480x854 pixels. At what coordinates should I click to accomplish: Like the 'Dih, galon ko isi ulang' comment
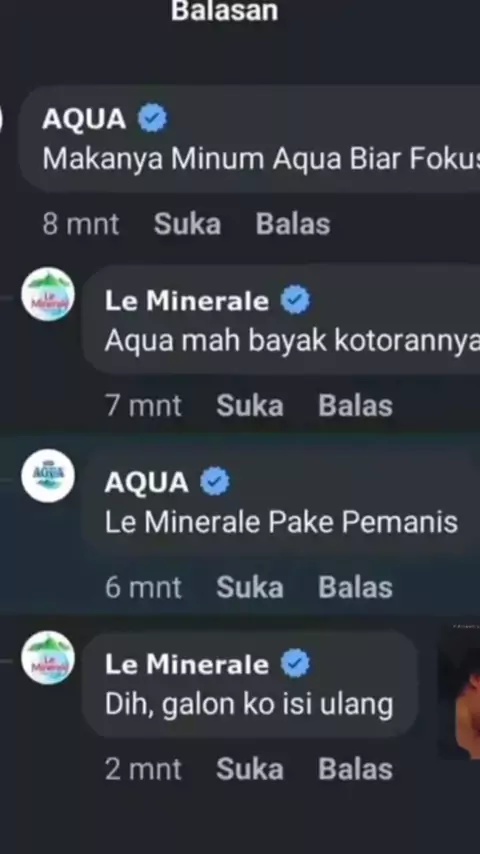tap(250, 769)
